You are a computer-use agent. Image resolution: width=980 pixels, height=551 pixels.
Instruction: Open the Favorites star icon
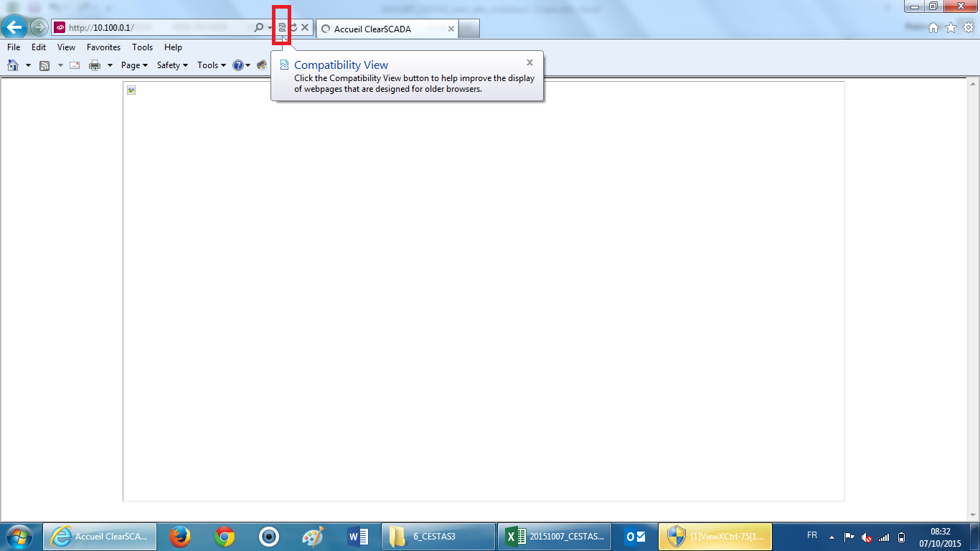point(951,28)
